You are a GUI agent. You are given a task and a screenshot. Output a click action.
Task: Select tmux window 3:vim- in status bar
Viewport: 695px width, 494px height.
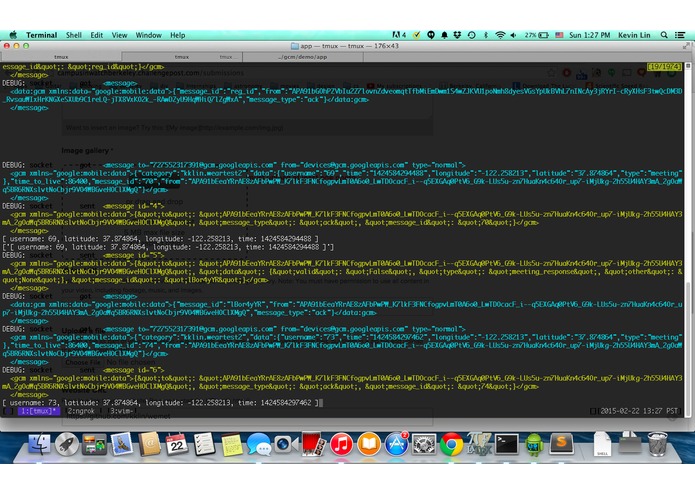(x=121, y=411)
